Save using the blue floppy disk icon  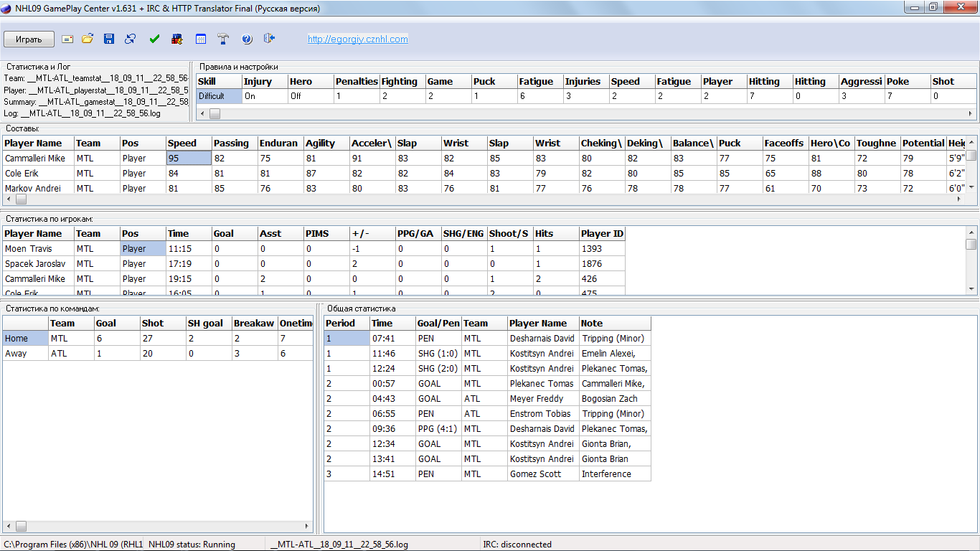109,39
